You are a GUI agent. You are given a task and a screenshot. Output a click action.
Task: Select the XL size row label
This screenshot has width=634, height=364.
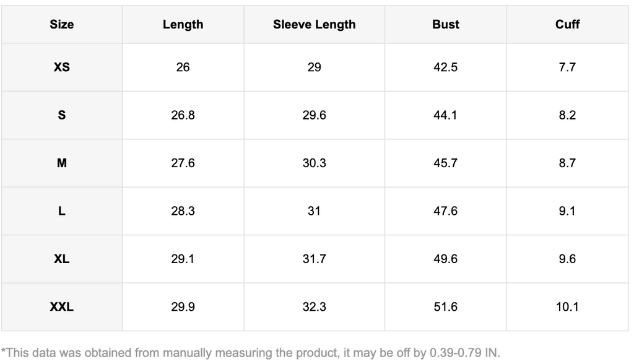point(62,259)
